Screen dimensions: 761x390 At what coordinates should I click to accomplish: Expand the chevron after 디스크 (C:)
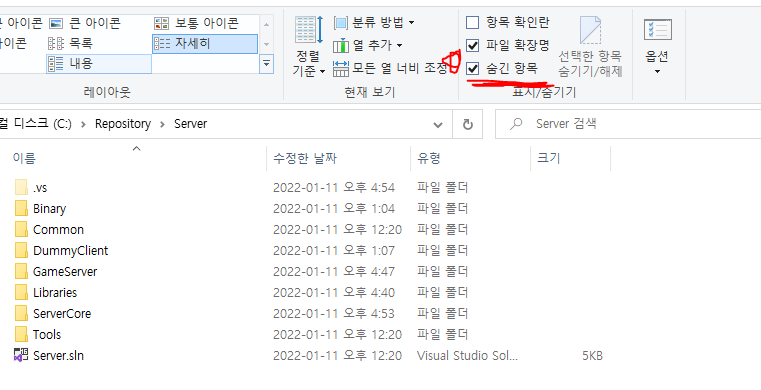pos(83,125)
